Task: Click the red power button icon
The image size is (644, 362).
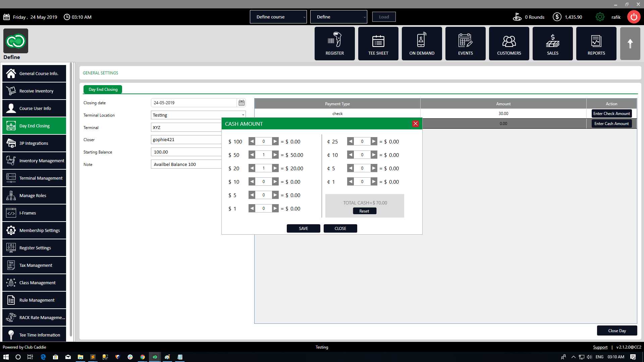Action: (634, 17)
